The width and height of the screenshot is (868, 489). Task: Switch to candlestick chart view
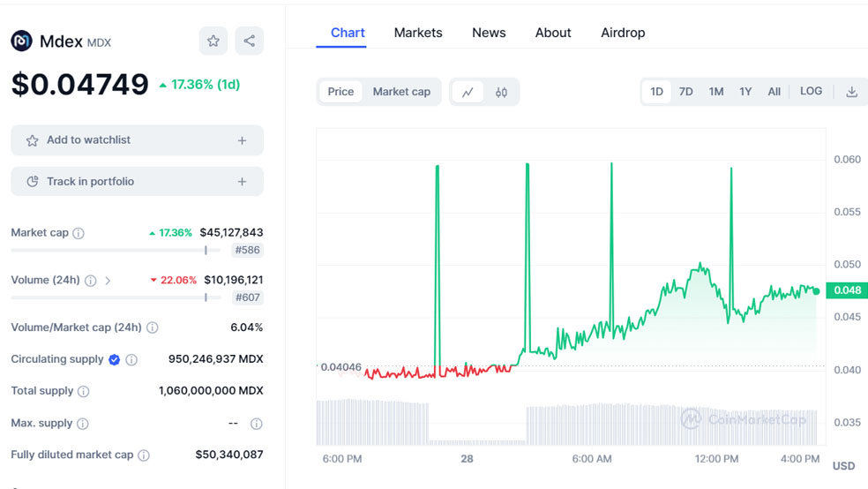(x=501, y=92)
